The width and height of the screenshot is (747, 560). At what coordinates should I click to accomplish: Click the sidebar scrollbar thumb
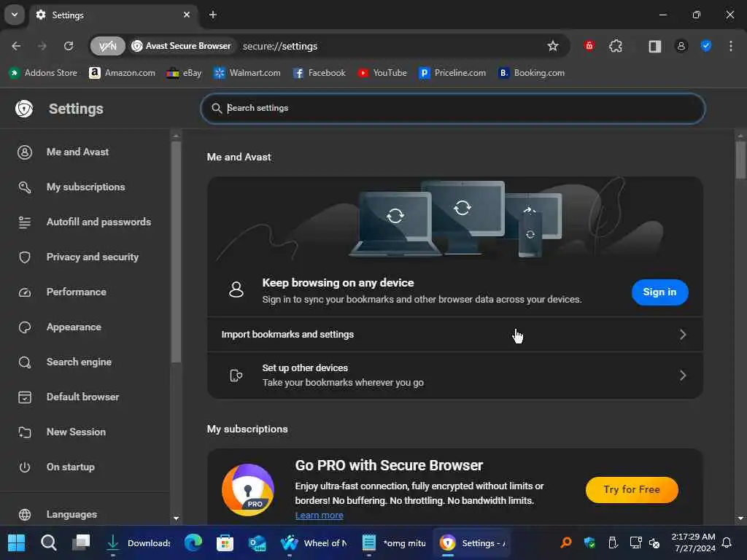tap(176, 252)
